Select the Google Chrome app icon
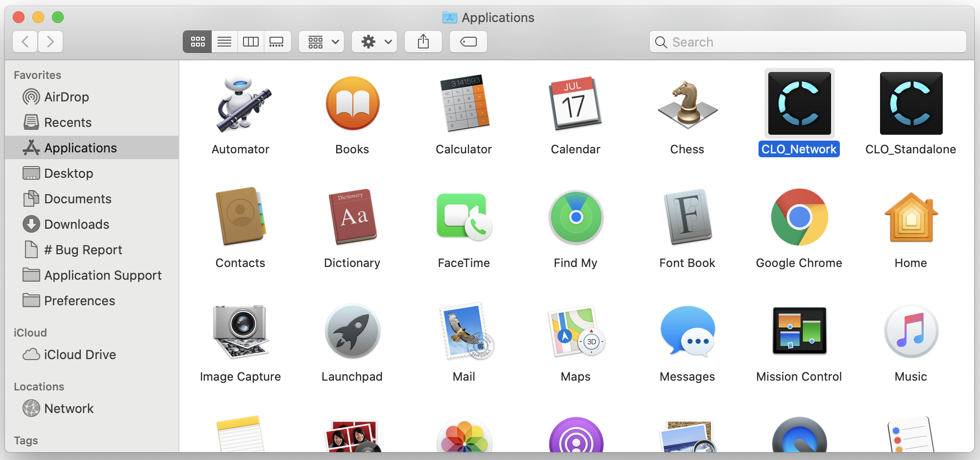The height and width of the screenshot is (460, 980). [799, 217]
